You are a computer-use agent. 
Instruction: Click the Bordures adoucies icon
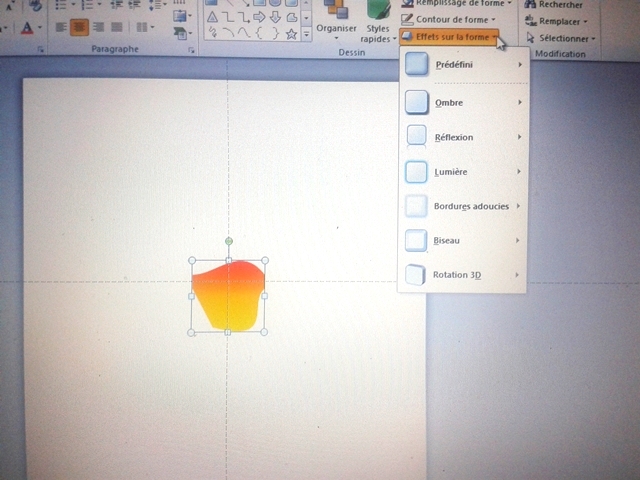[417, 206]
